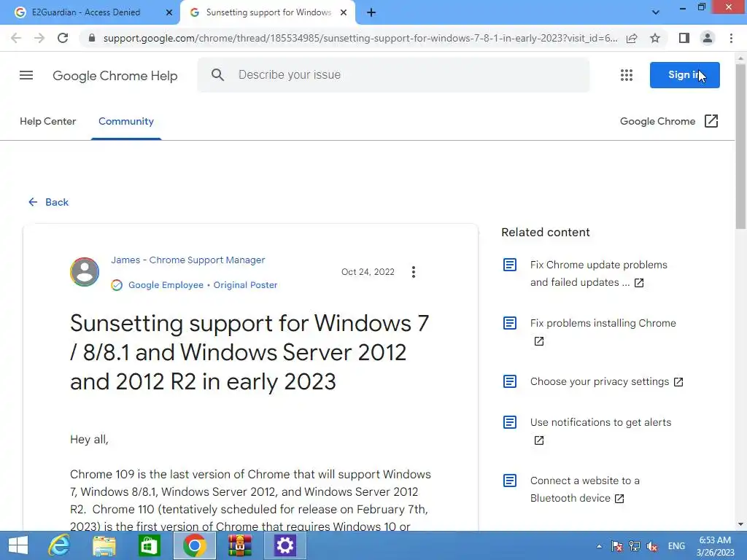Click the Chrome taskbar icon
Viewport: 747px width, 560px height.
point(194,545)
